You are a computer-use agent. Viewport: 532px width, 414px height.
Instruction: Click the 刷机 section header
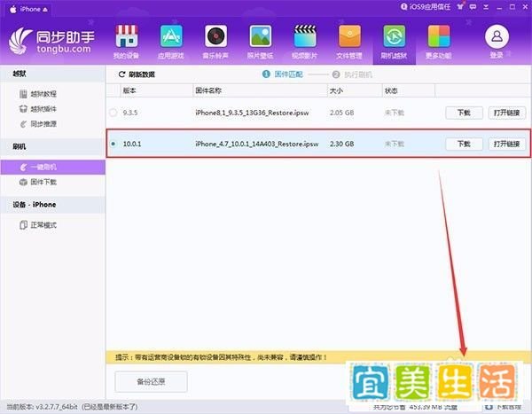(53, 146)
